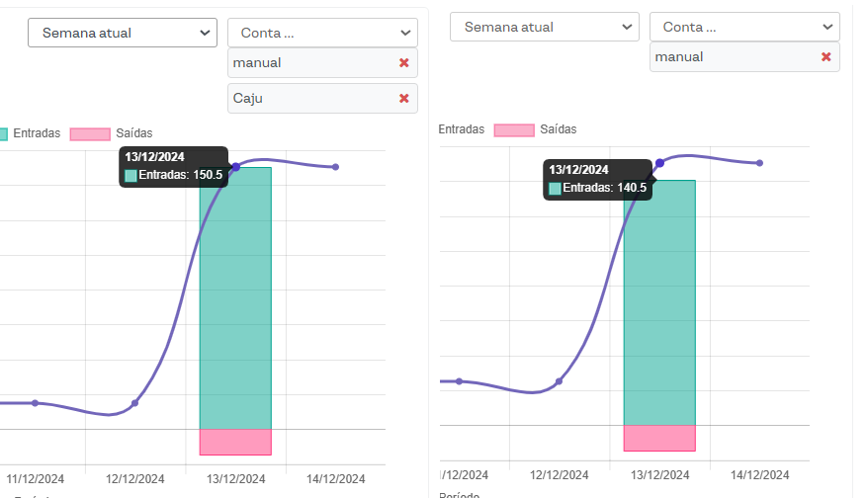This screenshot has height=498, width=868.
Task: Click the 12/12/2024 line point in the right chart
Action: click(560, 380)
